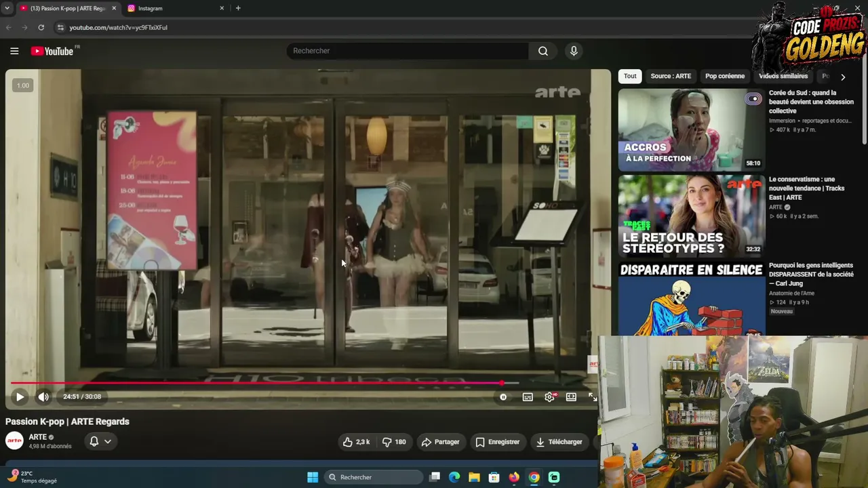868x488 pixels.
Task: Open the Disparaitre en silence thumbnail
Action: coord(691,299)
